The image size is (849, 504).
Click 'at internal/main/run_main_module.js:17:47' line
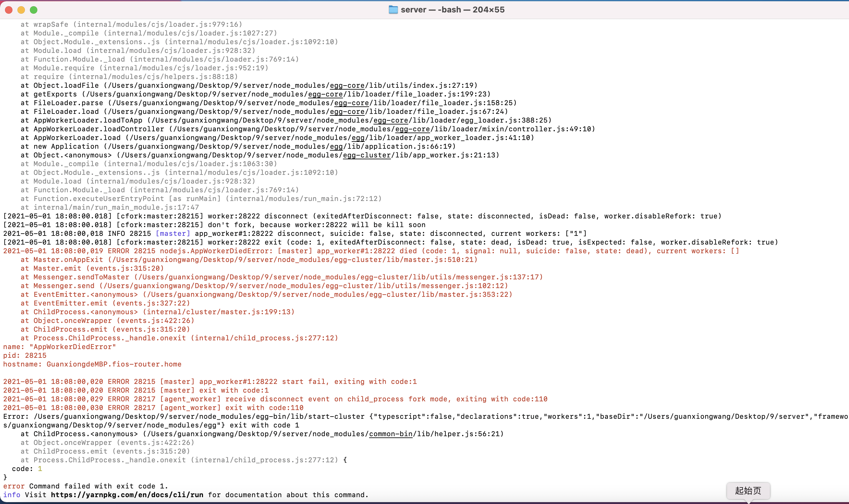(x=110, y=208)
